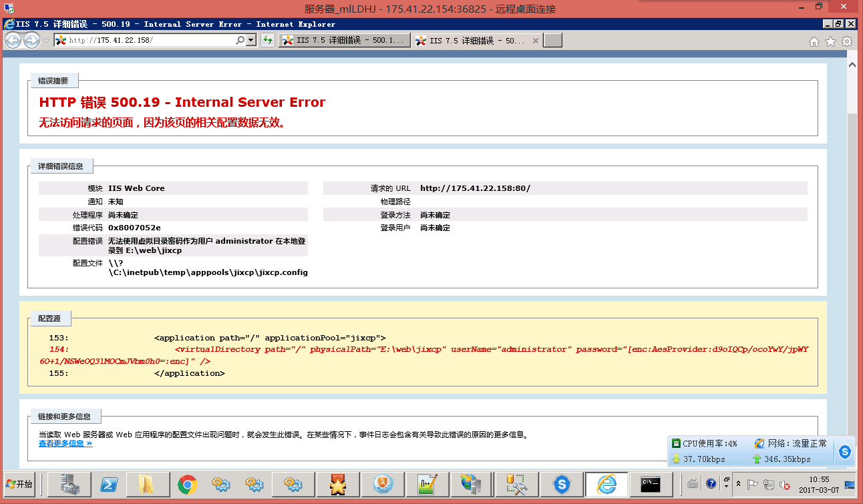The height and width of the screenshot is (504, 863).
Task: Click the red line 154 virtualDirectory config text
Action: click(424, 355)
